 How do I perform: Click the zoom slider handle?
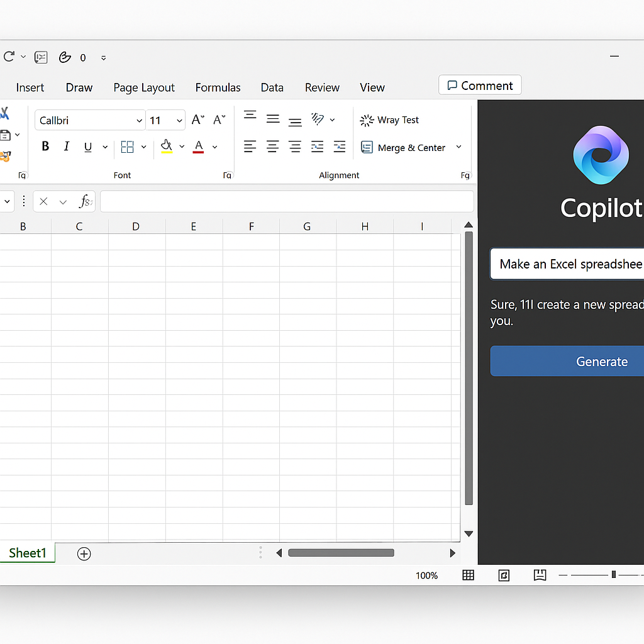(614, 575)
